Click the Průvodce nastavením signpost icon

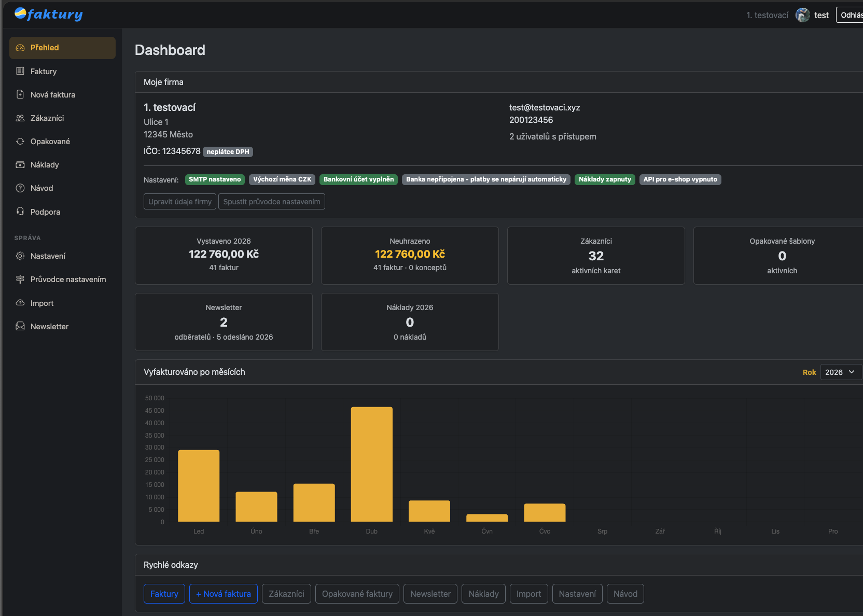(20, 279)
